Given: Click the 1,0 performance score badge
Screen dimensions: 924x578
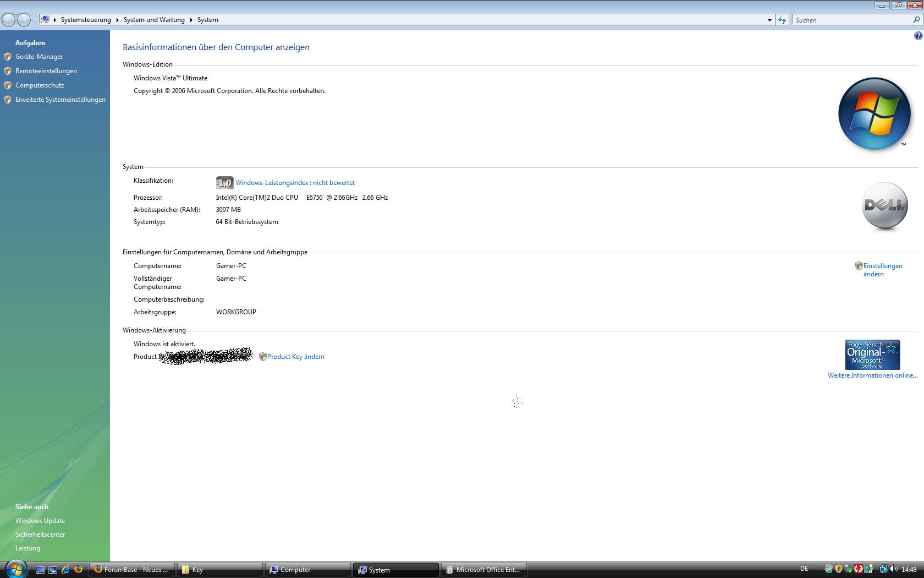Looking at the screenshot, I should (224, 183).
